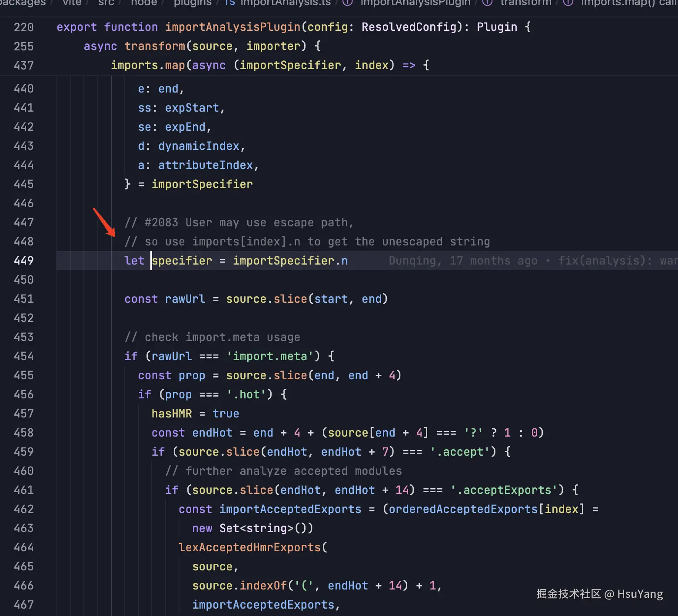Click 'further analyze accepted modules' comment
678x616 pixels.
click(283, 471)
